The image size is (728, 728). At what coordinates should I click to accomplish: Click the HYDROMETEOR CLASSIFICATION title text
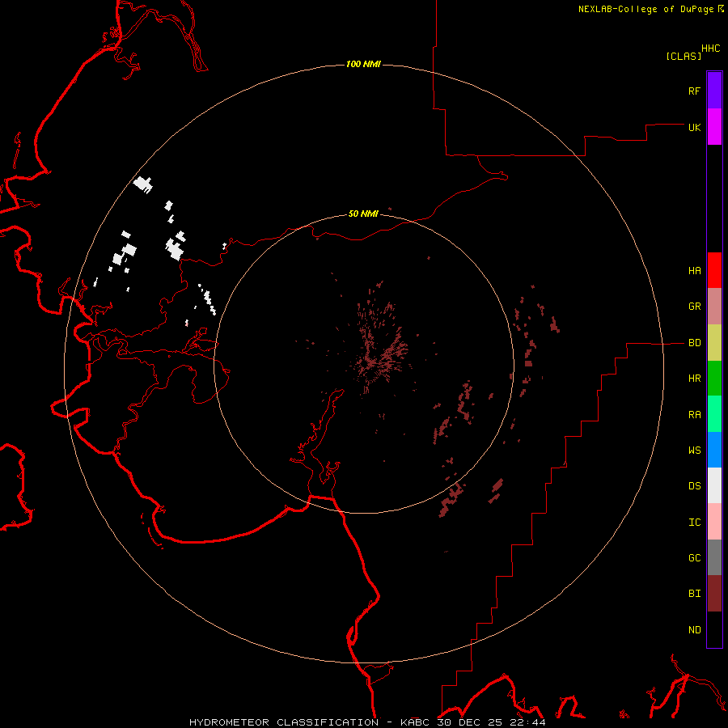284,722
